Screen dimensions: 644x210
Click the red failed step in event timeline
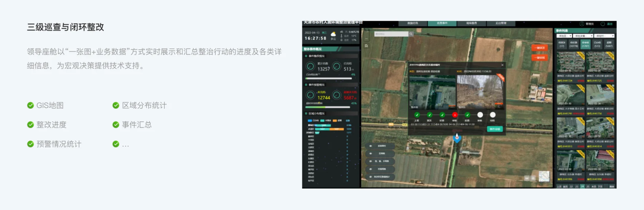click(x=455, y=115)
